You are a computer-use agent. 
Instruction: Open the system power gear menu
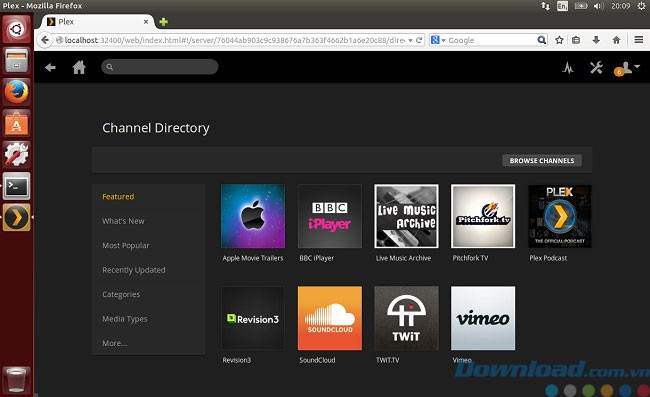pyautogui.click(x=641, y=6)
